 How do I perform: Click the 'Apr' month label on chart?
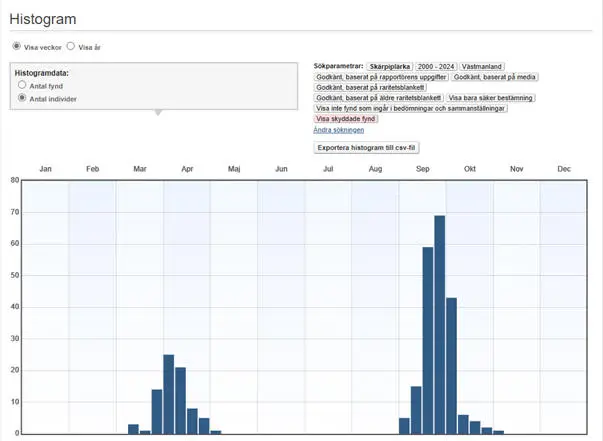[x=187, y=170]
